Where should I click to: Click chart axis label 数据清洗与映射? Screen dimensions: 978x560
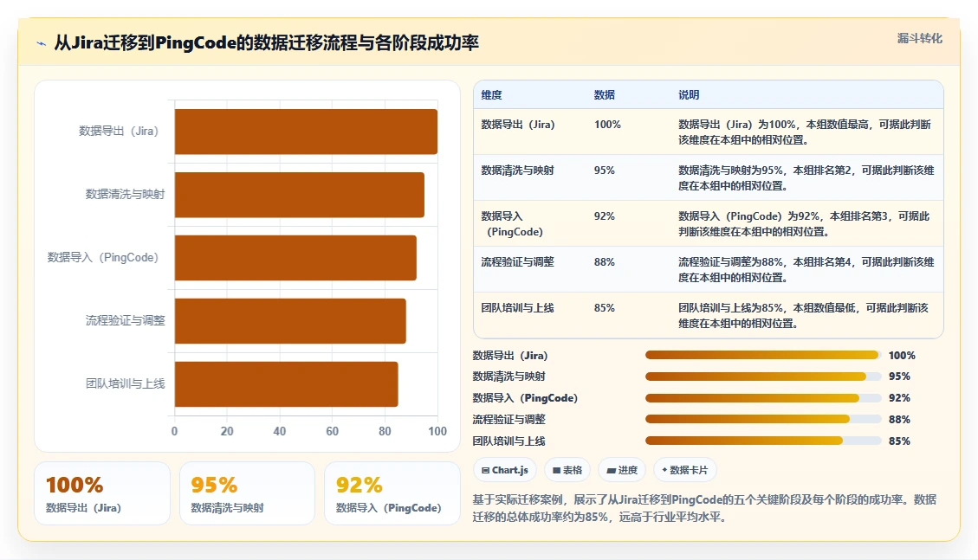point(125,195)
